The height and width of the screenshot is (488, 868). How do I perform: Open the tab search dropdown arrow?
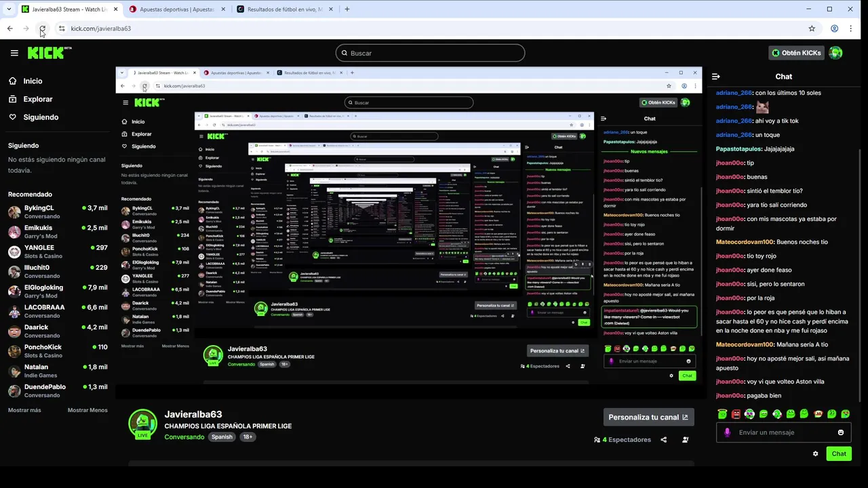click(7, 9)
